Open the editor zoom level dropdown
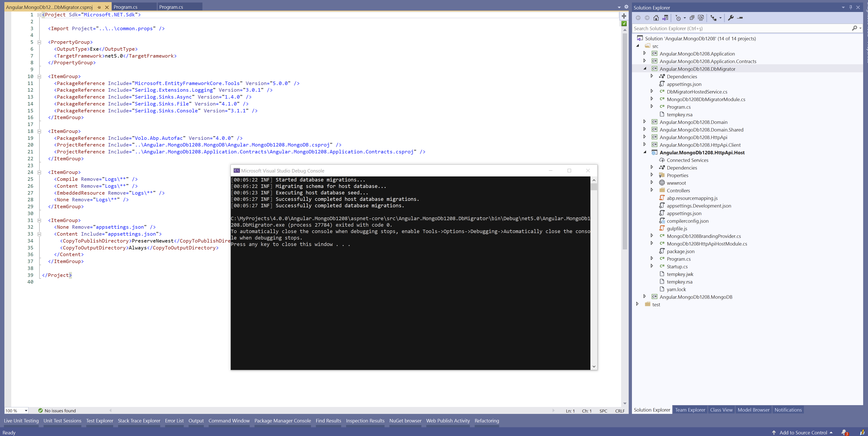The image size is (868, 436). (26, 410)
